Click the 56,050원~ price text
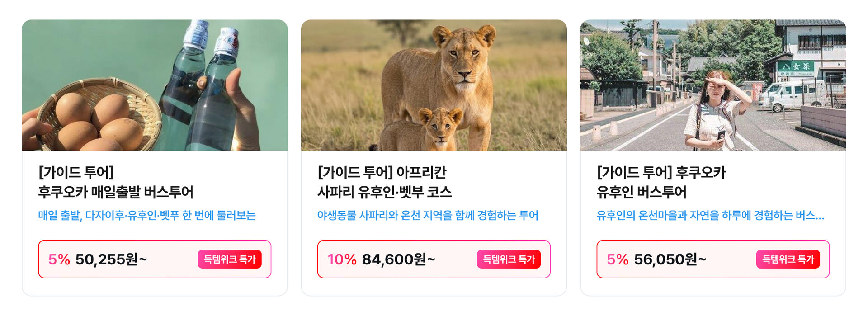Screen dimensions: 868x316 (x=670, y=259)
